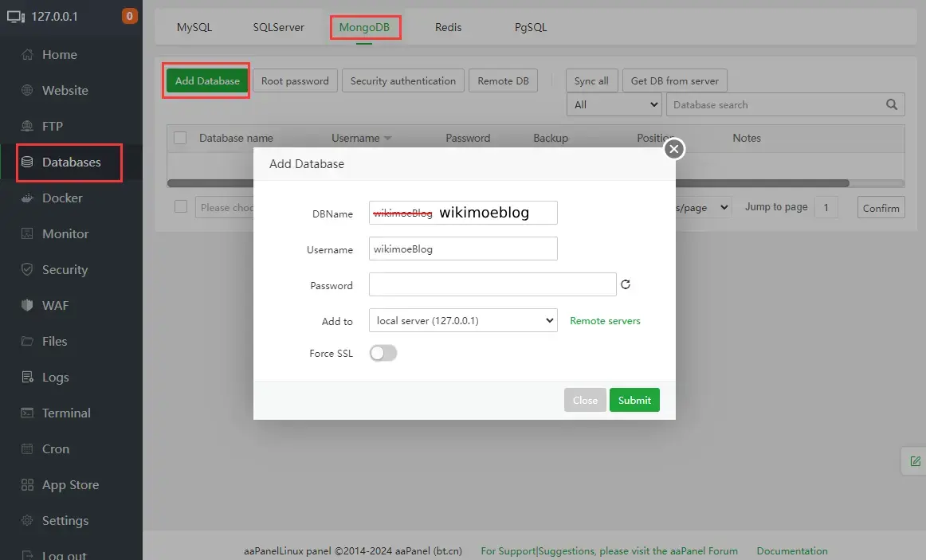Generate random password with refresh icon
The width and height of the screenshot is (926, 560).
pos(626,284)
